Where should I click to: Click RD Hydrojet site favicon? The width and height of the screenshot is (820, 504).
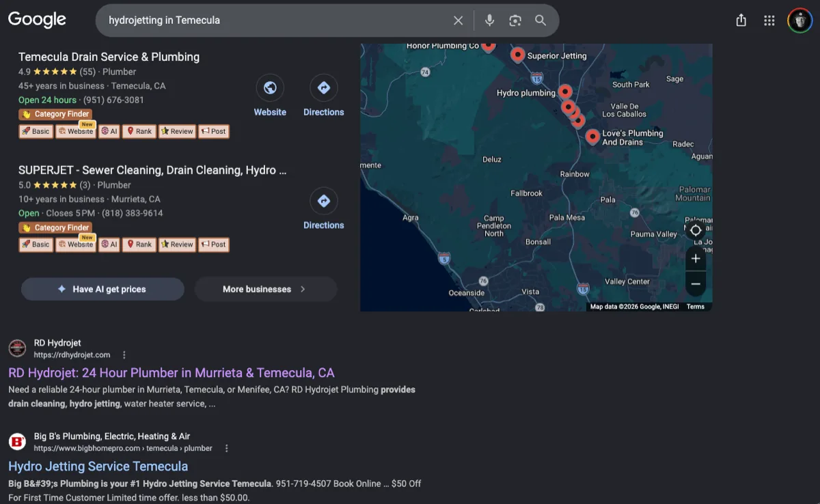[17, 348]
